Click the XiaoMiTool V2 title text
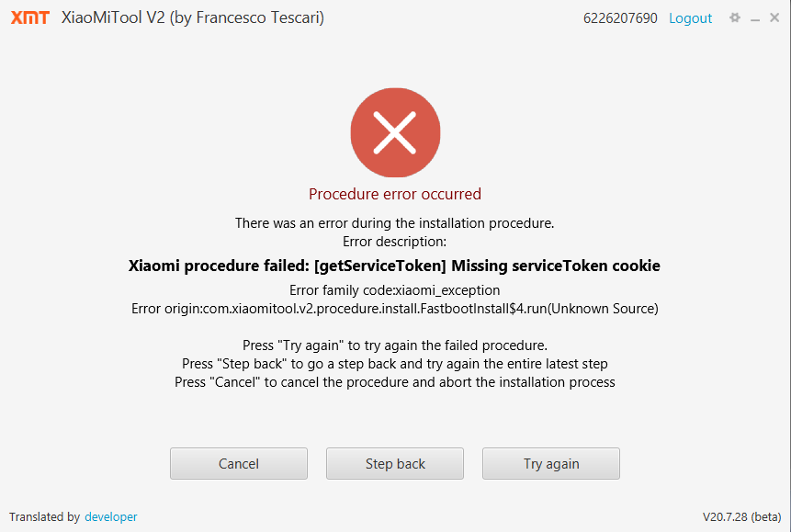The image size is (791, 532). pyautogui.click(x=192, y=18)
